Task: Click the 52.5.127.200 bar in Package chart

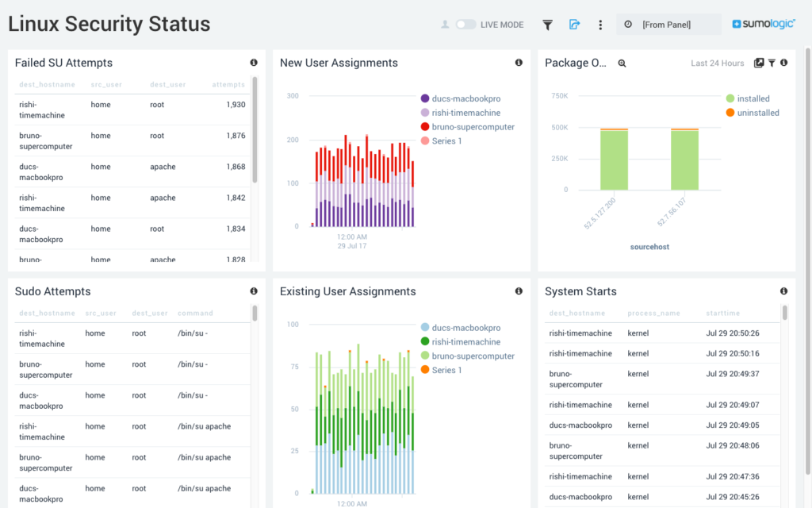Action: pyautogui.click(x=615, y=159)
